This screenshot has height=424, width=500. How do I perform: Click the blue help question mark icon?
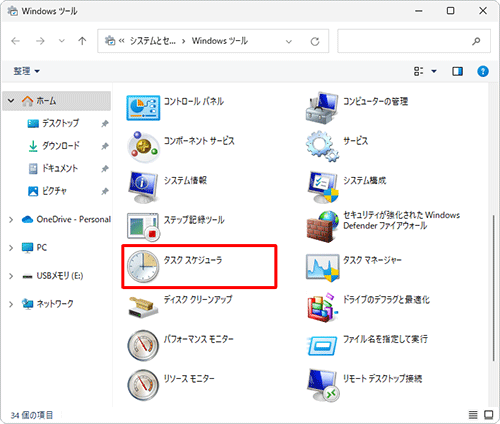click(x=483, y=71)
